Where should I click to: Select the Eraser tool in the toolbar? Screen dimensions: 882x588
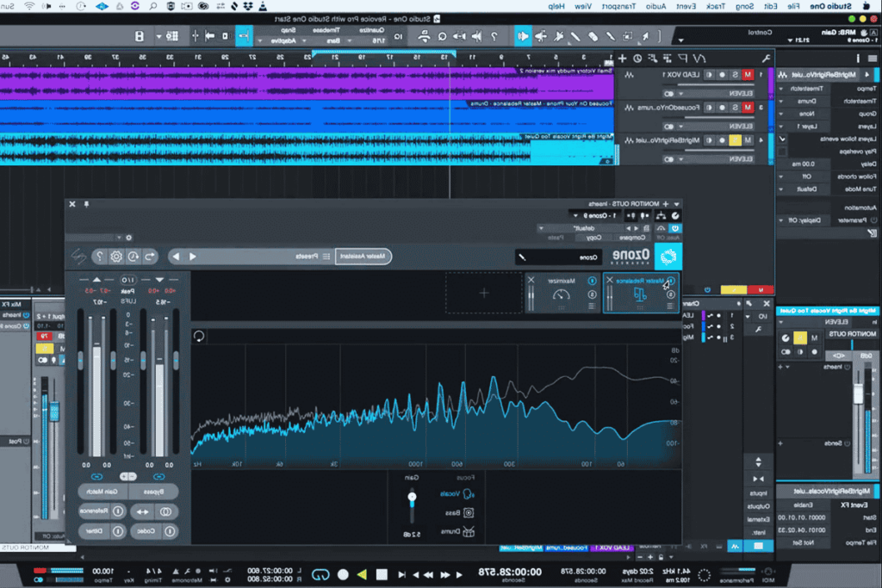click(x=593, y=36)
